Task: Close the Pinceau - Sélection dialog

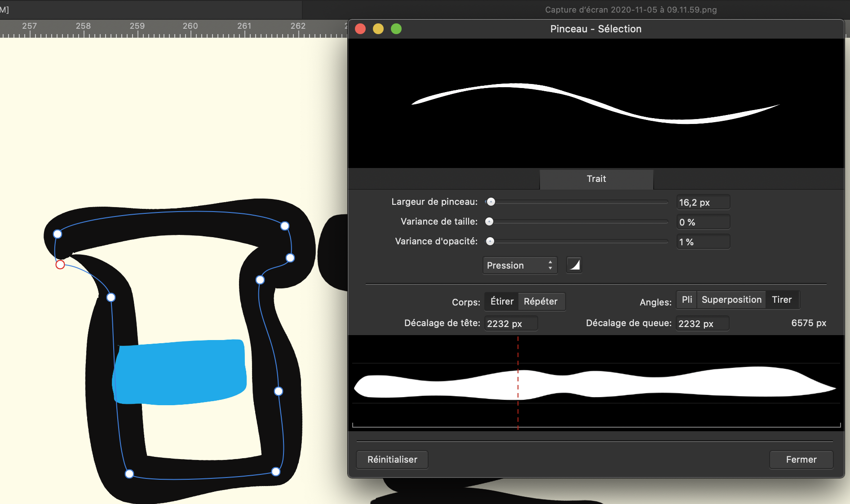Action: (360, 29)
